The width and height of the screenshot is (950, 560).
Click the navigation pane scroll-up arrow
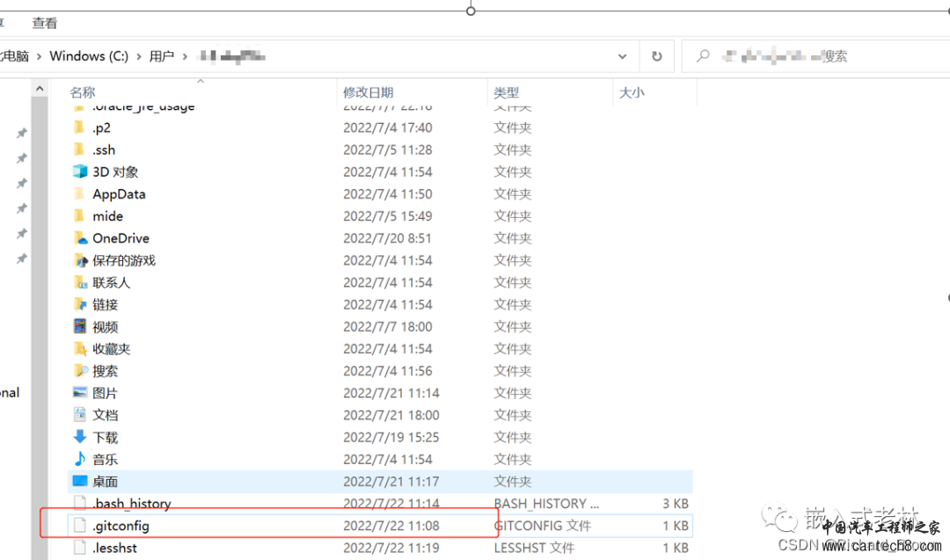[40, 89]
